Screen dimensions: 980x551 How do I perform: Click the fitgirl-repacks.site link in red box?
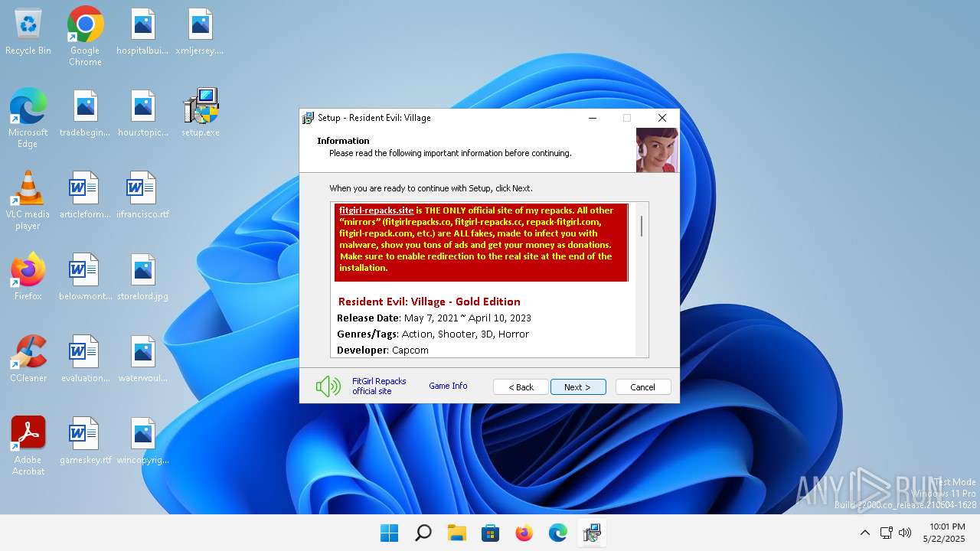(376, 210)
